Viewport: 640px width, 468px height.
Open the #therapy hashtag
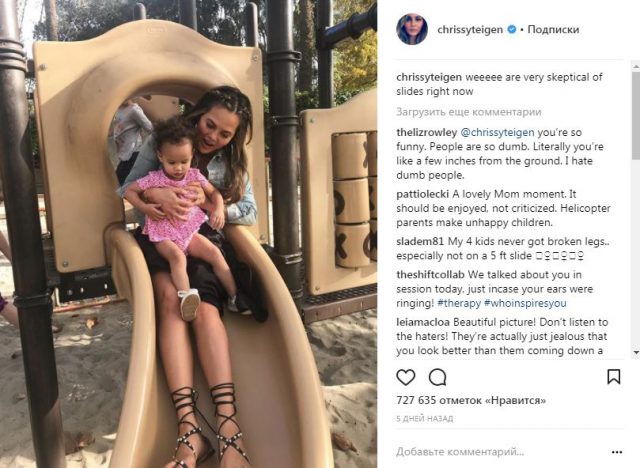click(459, 303)
